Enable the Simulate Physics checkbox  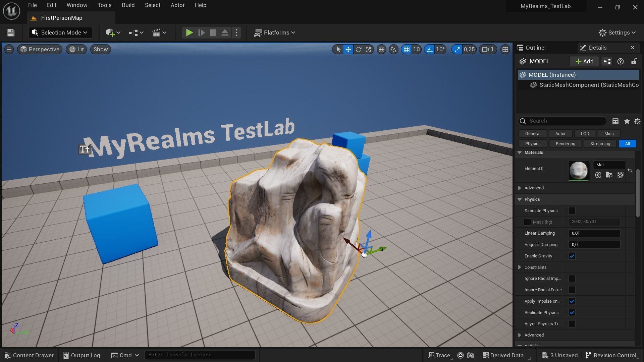[572, 211]
